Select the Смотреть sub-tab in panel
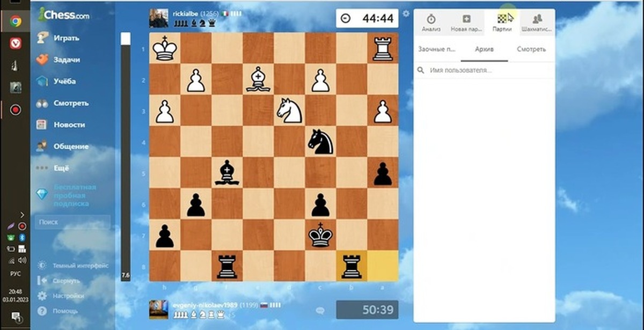The height and width of the screenshot is (330, 644). [x=531, y=49]
